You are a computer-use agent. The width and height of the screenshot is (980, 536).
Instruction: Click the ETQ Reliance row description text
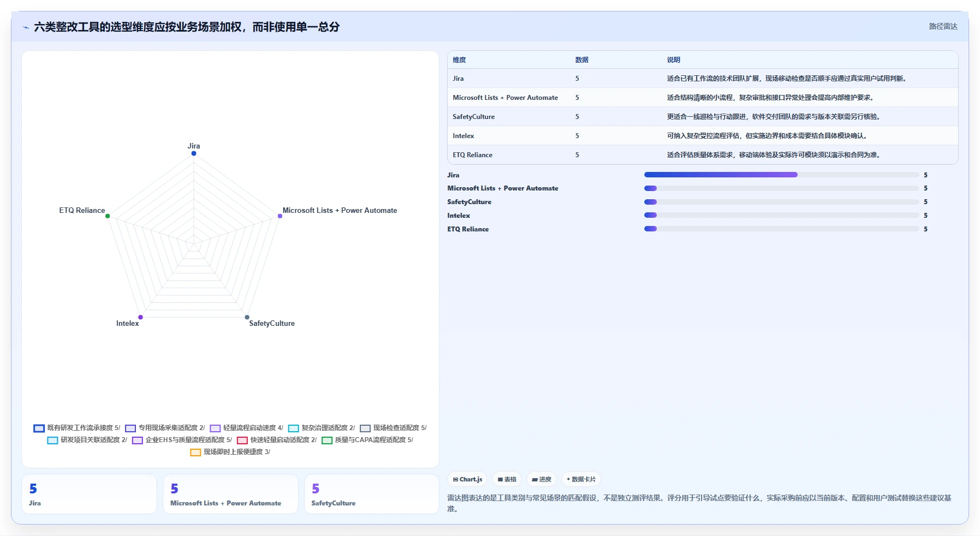click(775, 155)
